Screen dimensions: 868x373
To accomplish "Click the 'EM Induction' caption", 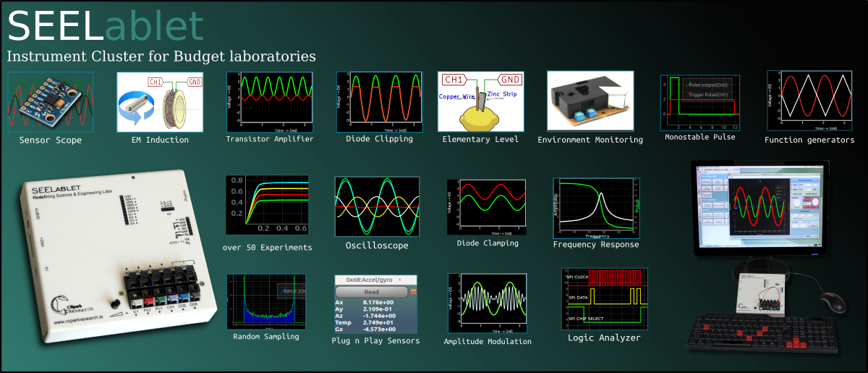I will pyautogui.click(x=160, y=140).
